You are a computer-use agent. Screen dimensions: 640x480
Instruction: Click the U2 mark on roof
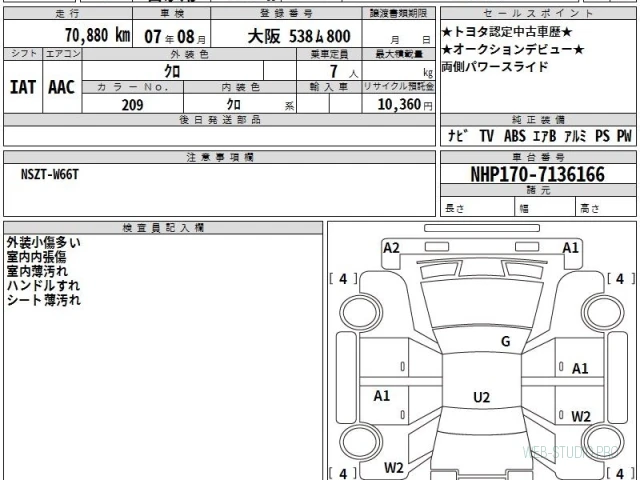click(481, 397)
